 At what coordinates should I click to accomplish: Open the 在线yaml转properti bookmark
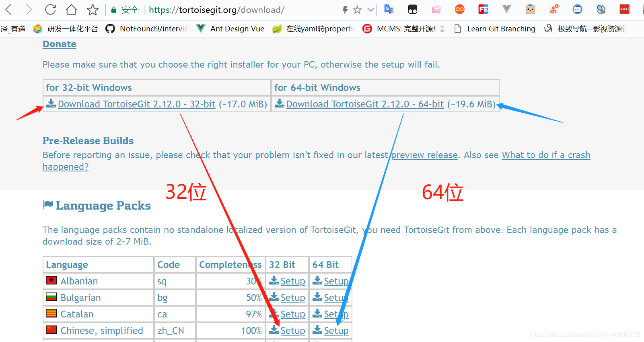(314, 29)
